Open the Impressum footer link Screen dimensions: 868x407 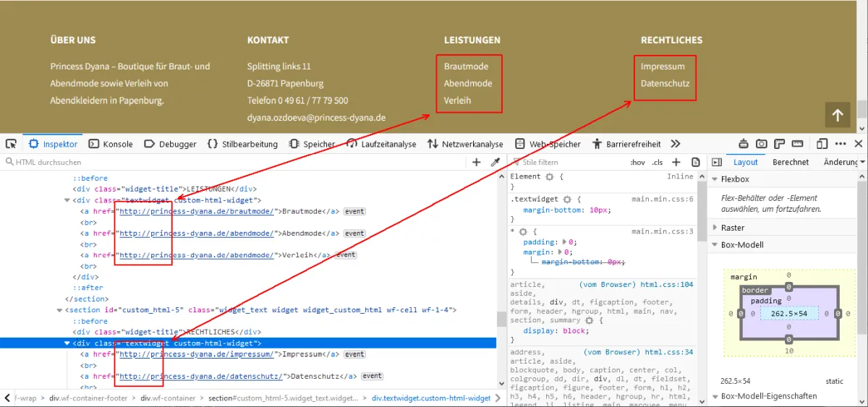point(663,67)
